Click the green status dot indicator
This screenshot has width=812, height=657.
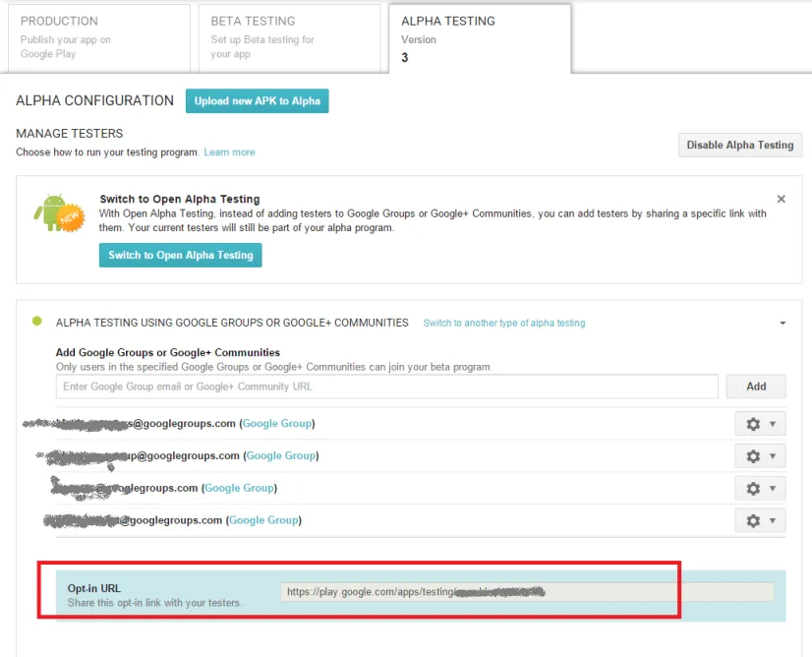coord(36,321)
